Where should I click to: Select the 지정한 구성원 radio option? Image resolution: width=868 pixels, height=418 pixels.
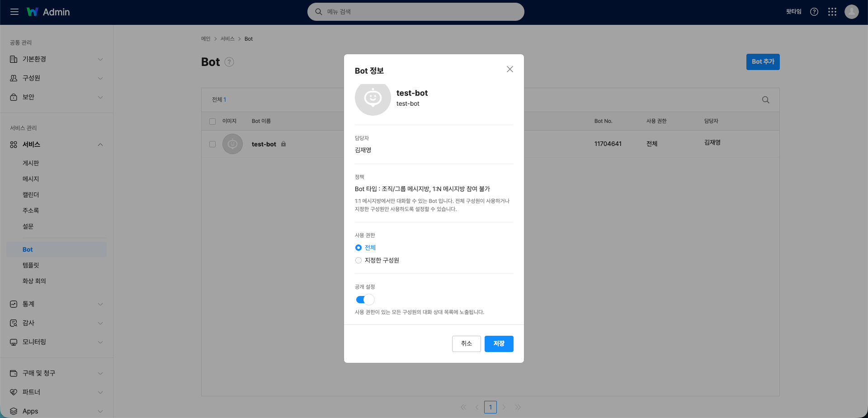(x=359, y=260)
